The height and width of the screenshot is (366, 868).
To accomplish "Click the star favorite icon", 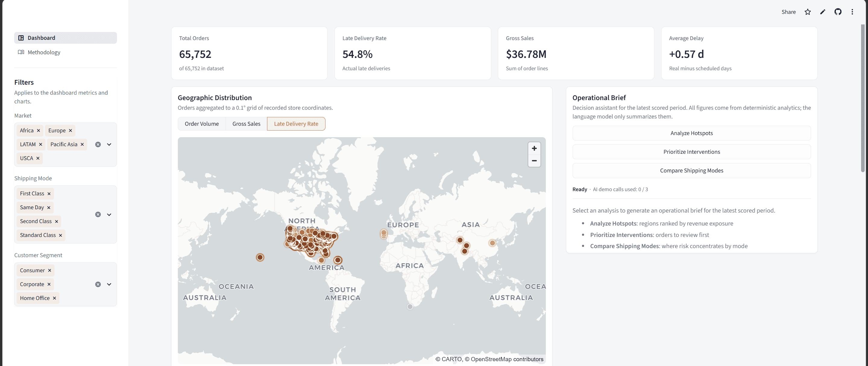I will (x=808, y=12).
